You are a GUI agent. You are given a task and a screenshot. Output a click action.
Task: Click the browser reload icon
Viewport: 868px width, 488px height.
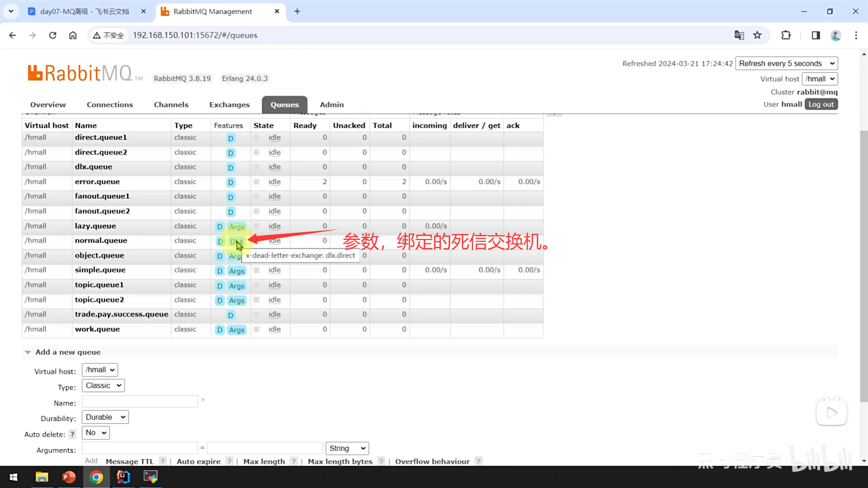pos(52,35)
